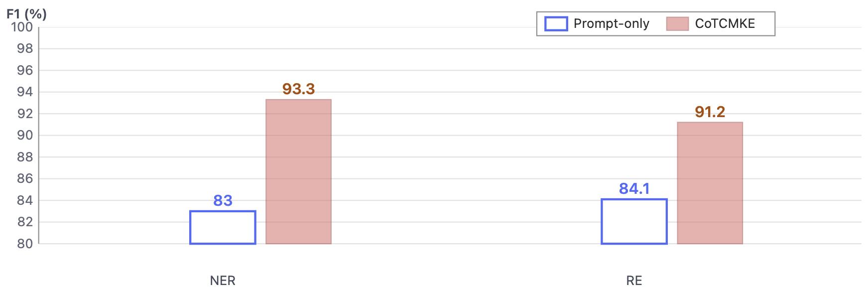Select the CoTCMKE bar for RE
The image size is (868, 291).
710,183
